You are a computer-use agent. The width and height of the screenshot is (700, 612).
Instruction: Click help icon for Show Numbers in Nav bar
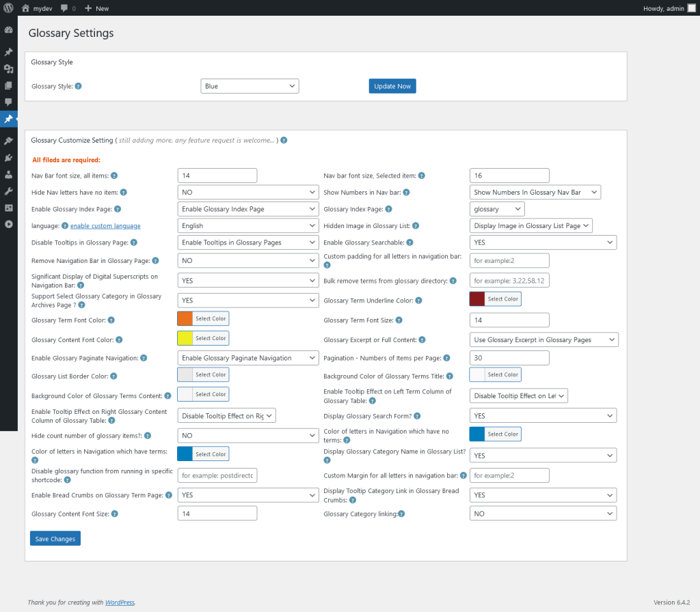click(x=406, y=192)
